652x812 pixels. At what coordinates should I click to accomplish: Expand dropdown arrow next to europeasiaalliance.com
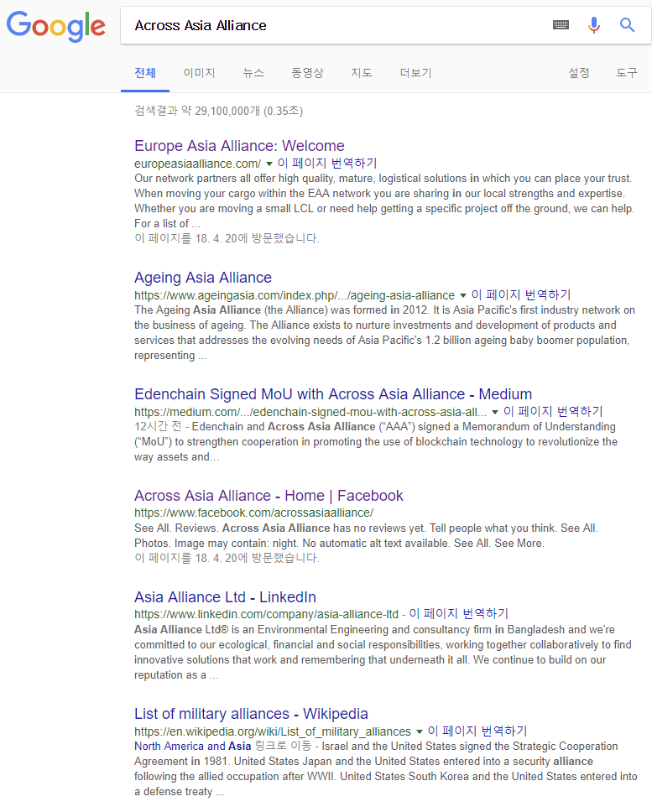pos(269,164)
